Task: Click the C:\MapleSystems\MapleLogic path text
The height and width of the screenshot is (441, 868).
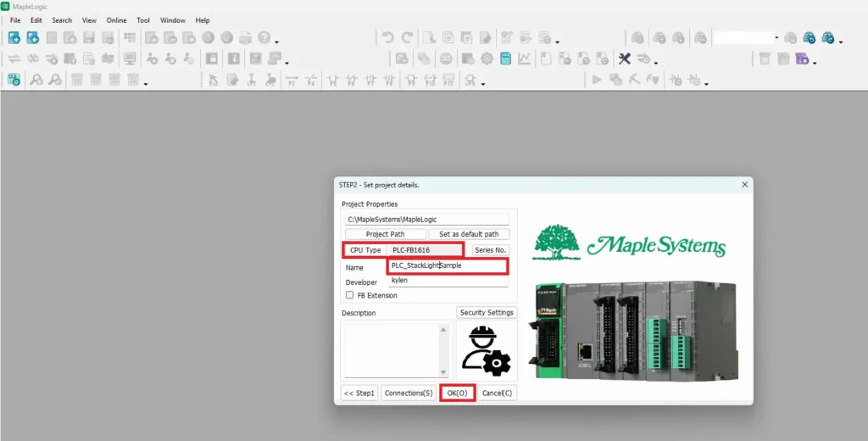Action: pyautogui.click(x=392, y=220)
